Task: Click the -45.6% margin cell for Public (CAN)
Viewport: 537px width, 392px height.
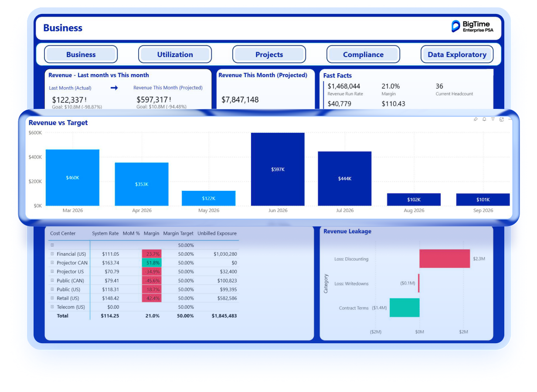Action: [x=152, y=280]
